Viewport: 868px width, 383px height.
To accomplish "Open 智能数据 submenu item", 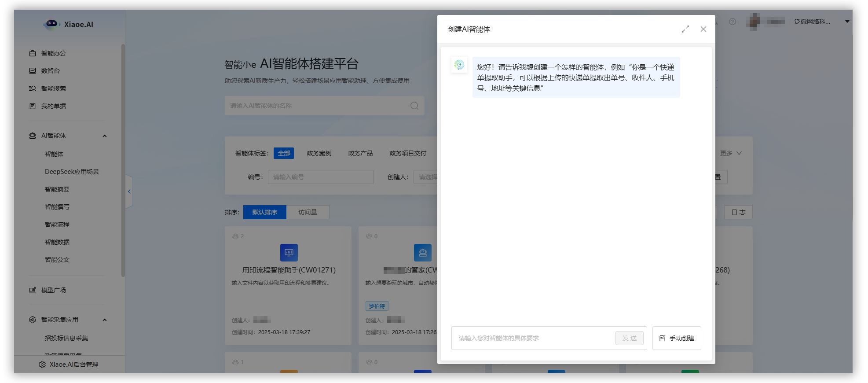I will click(x=57, y=242).
